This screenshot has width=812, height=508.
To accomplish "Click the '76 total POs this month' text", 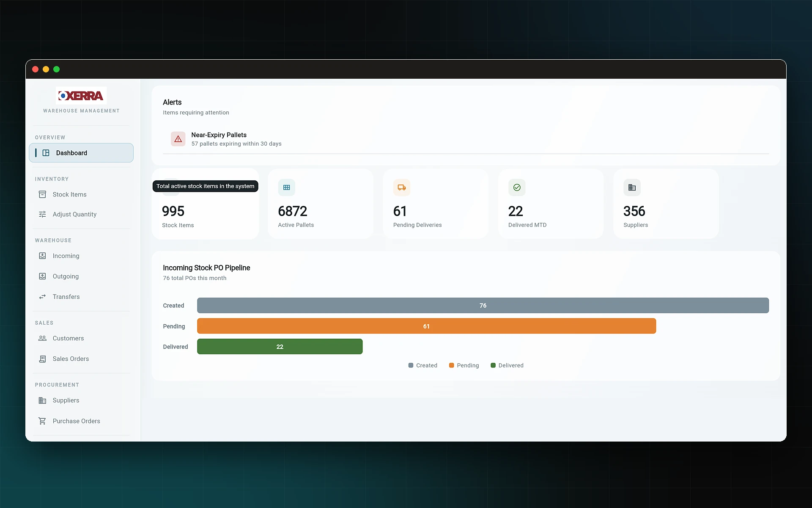I will click(195, 278).
